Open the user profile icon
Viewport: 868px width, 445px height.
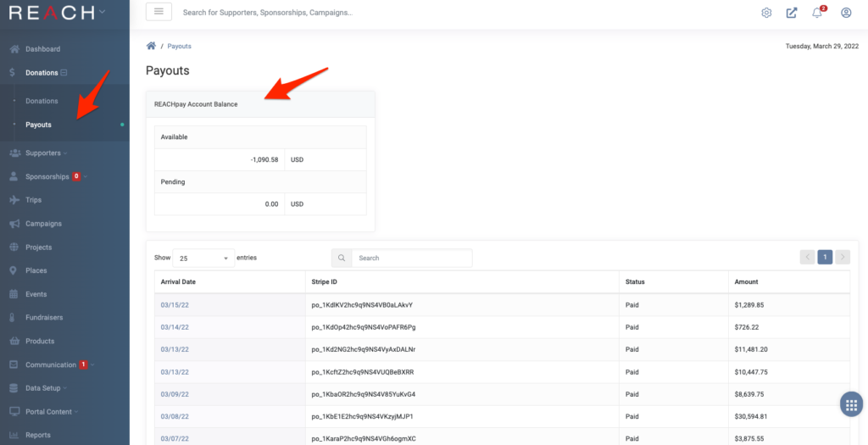point(846,13)
